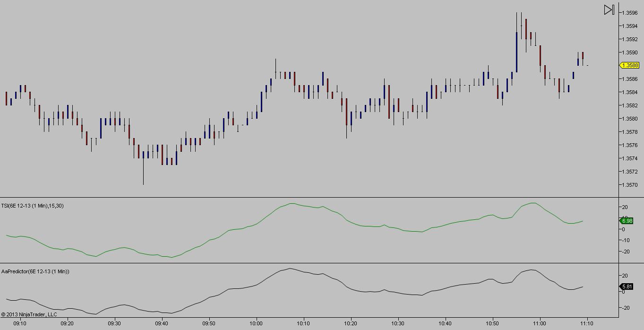Image resolution: width=644 pixels, height=330 pixels.
Task: Click the 10:50 time axis label
Action: [492, 323]
